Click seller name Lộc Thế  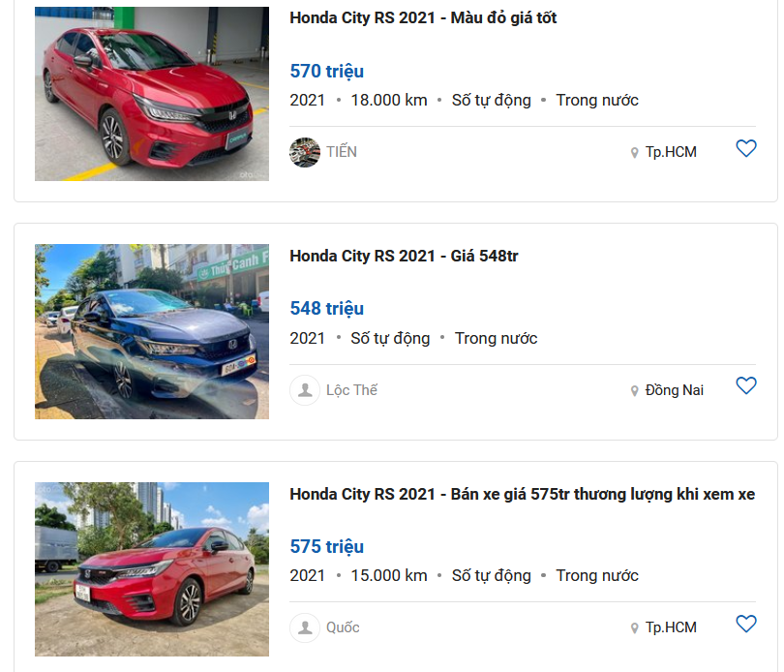pos(351,390)
